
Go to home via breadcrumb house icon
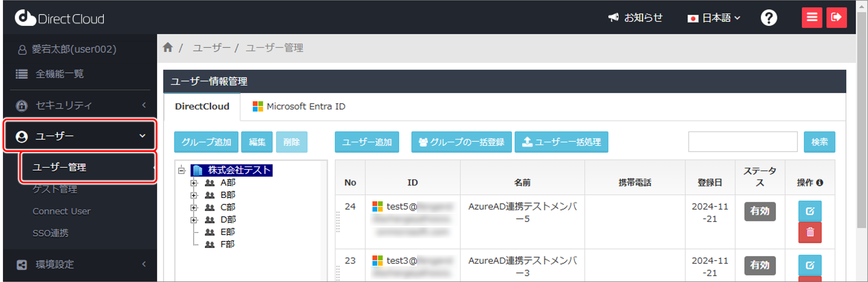[x=168, y=48]
